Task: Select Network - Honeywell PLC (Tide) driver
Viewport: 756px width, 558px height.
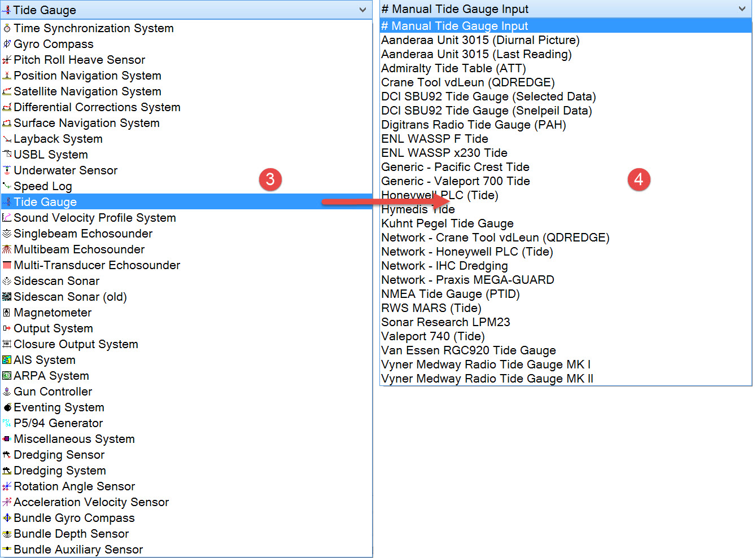Action: pyautogui.click(x=566, y=252)
